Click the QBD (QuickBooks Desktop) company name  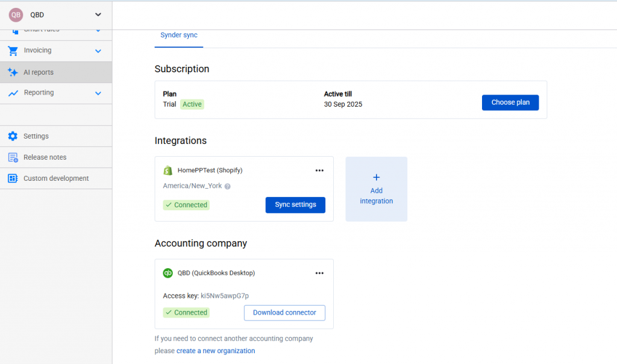tap(216, 273)
